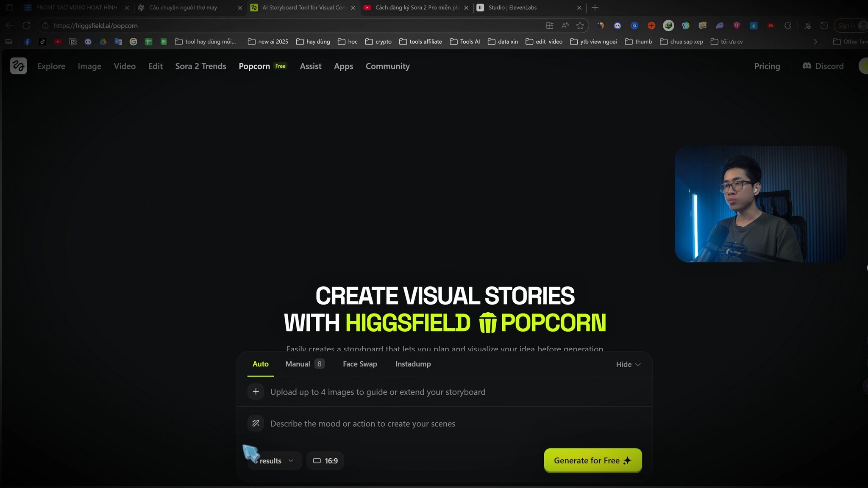Open the browser Extensions puzzle icon
The height and width of the screenshot is (488, 868).
pyautogui.click(x=788, y=25)
